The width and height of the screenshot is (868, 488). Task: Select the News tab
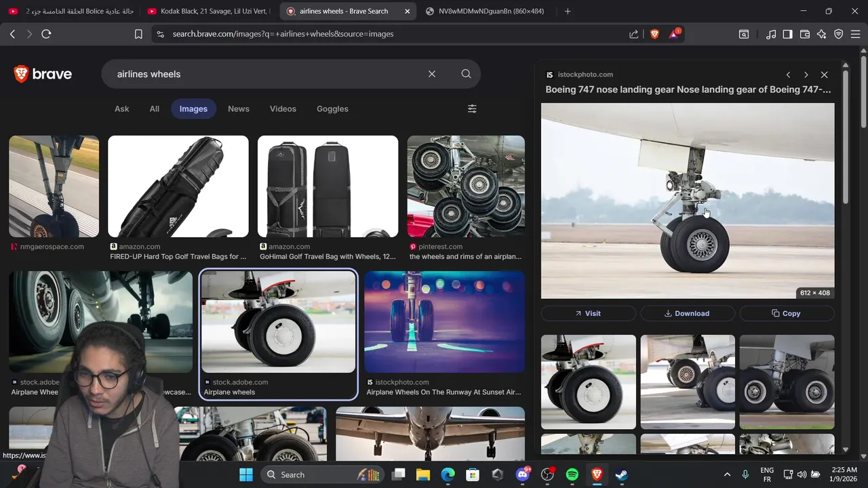tap(239, 108)
